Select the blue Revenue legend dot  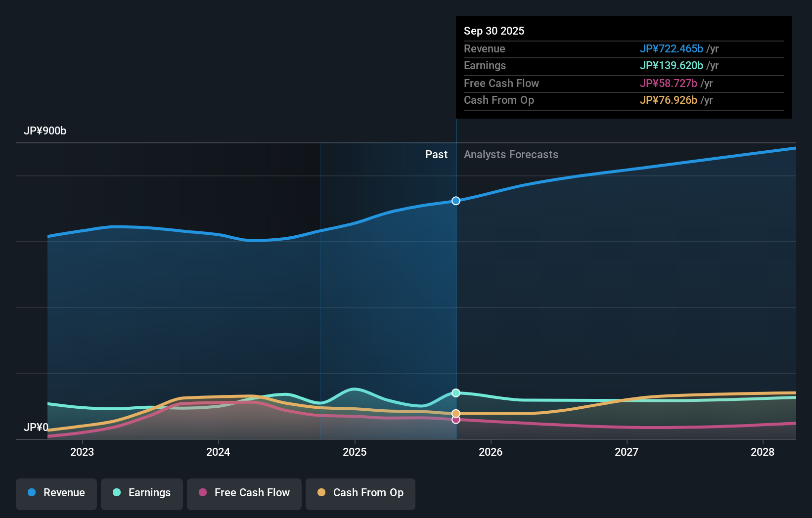click(x=32, y=493)
